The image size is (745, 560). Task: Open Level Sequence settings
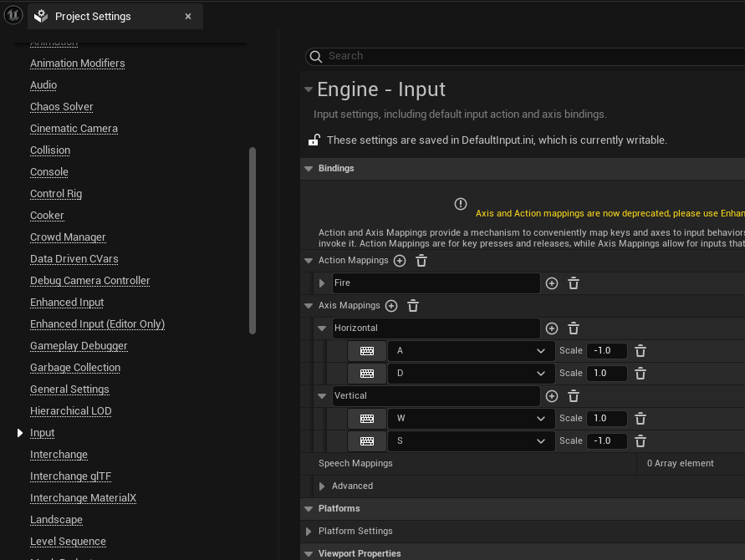coord(68,542)
